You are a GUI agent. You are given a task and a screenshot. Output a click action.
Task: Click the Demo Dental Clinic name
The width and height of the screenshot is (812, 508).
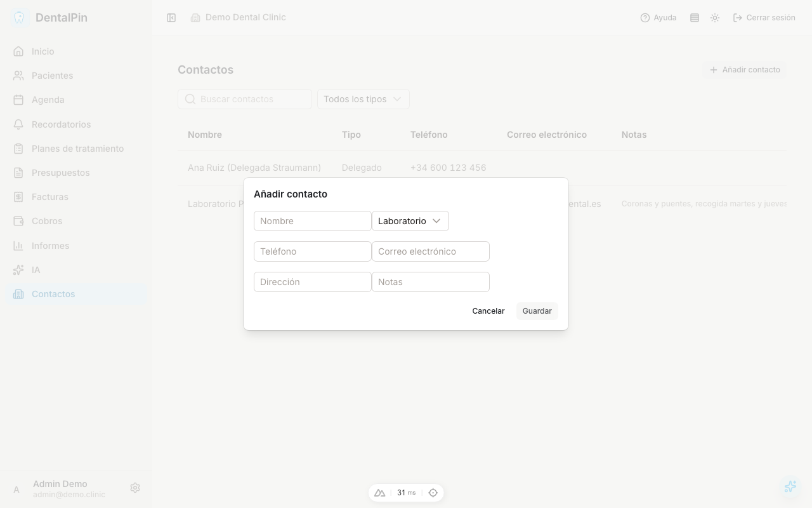point(246,17)
